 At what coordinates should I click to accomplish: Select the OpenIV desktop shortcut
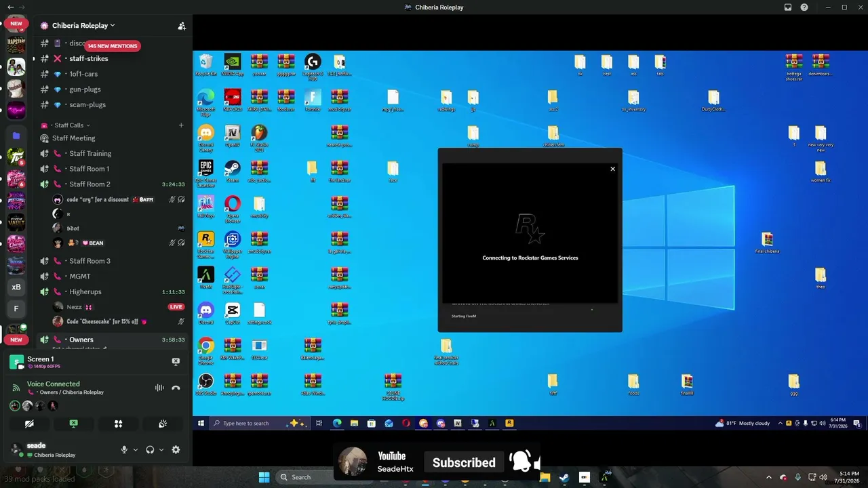click(x=232, y=136)
